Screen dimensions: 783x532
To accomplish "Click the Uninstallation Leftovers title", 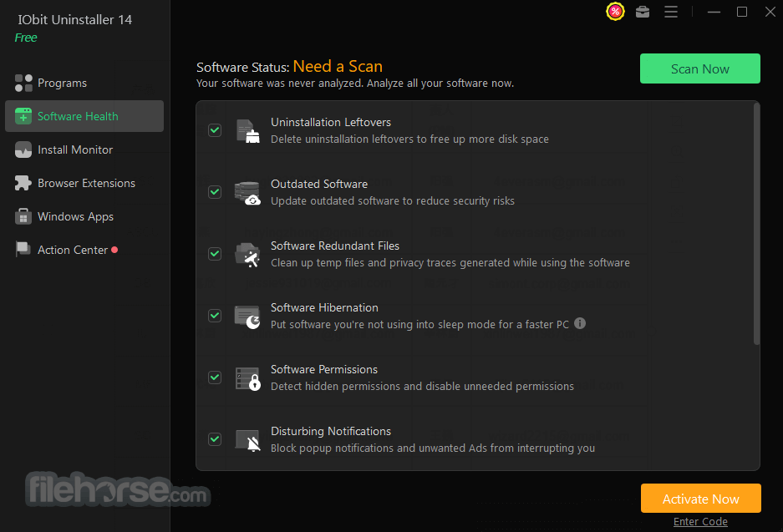I will [331, 122].
